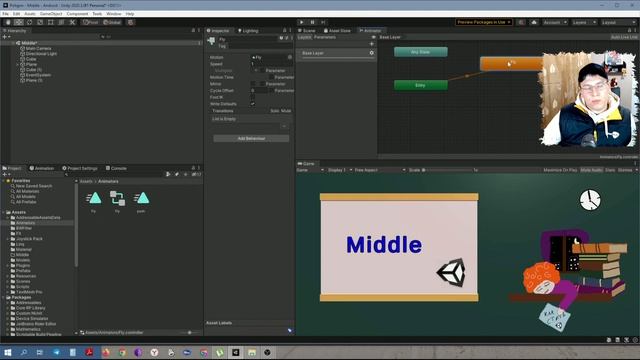640x360 pixels.
Task: Switch to Parameters in Animator panel
Action: click(325, 37)
